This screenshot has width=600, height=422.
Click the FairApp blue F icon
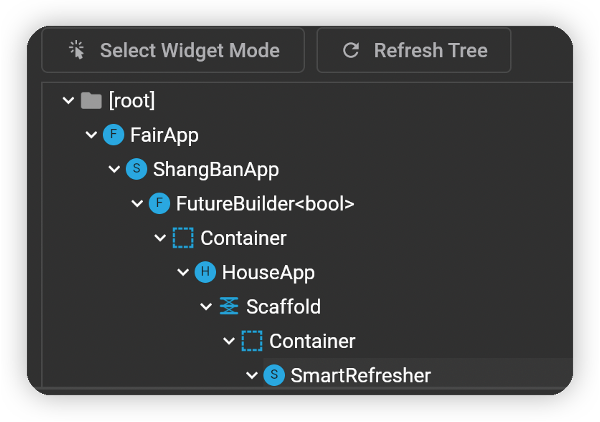pyautogui.click(x=114, y=135)
